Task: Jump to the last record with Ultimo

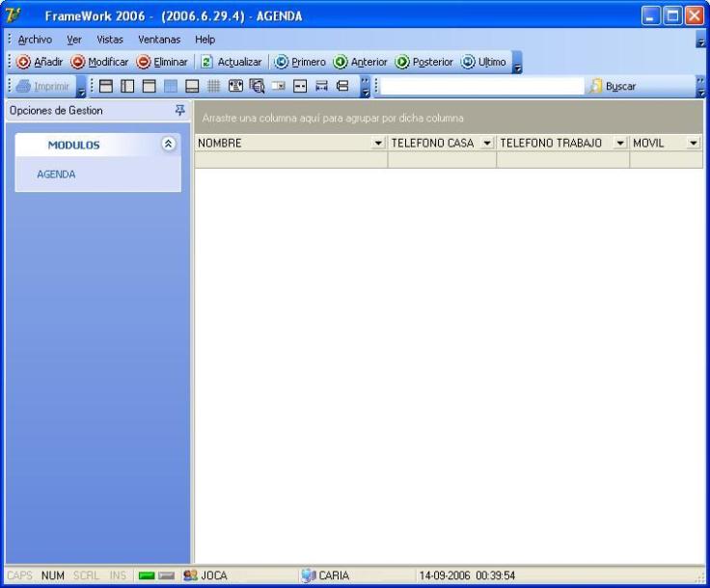Action: point(483,62)
